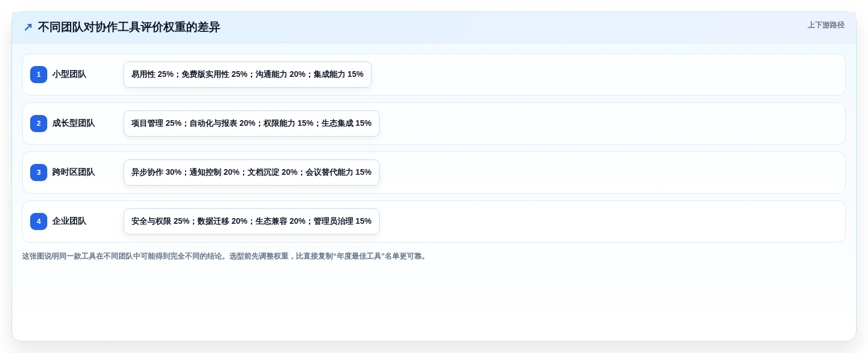Click the weights box starting with 安全与权限 25%
This screenshot has height=353, width=868.
pos(252,221)
